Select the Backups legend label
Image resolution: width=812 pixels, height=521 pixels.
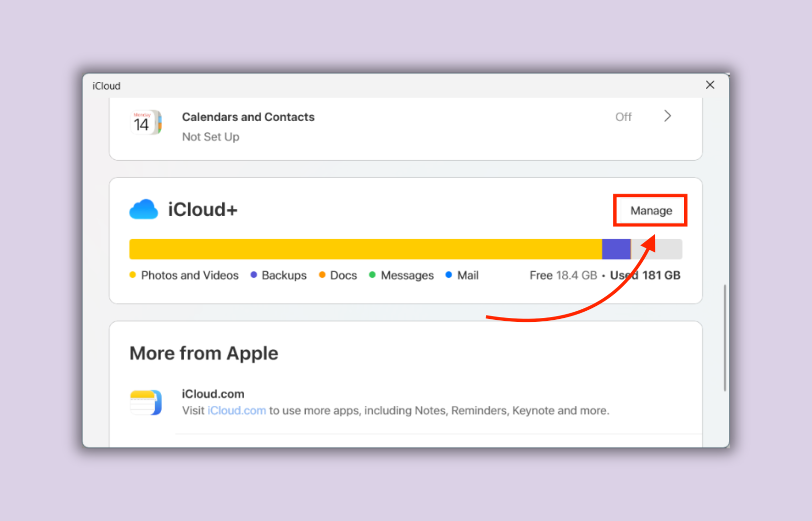(284, 275)
